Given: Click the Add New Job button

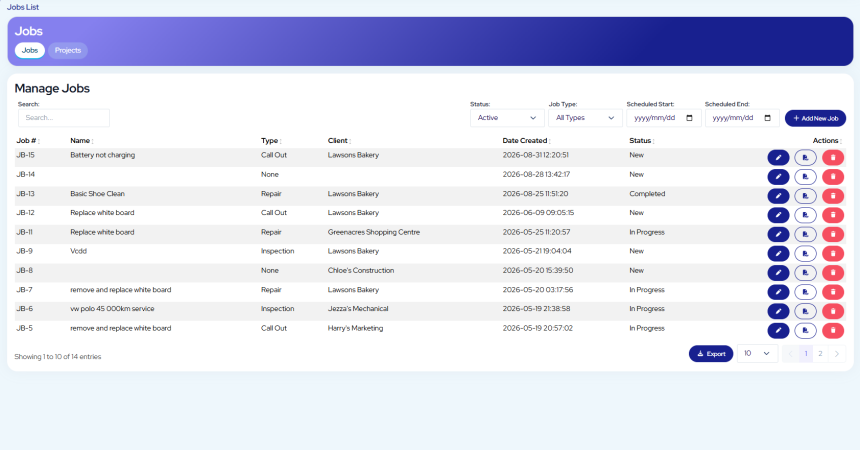Looking at the screenshot, I should pyautogui.click(x=816, y=118).
